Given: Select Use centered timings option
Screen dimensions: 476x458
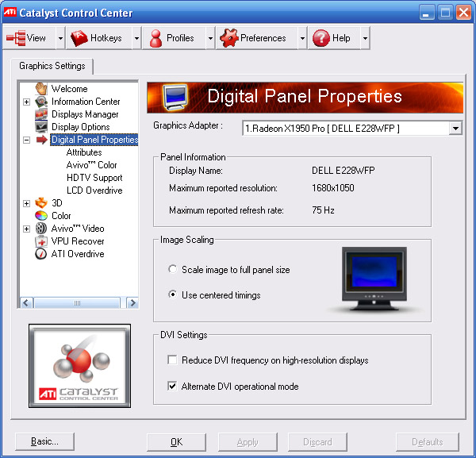Looking at the screenshot, I should tap(172, 294).
